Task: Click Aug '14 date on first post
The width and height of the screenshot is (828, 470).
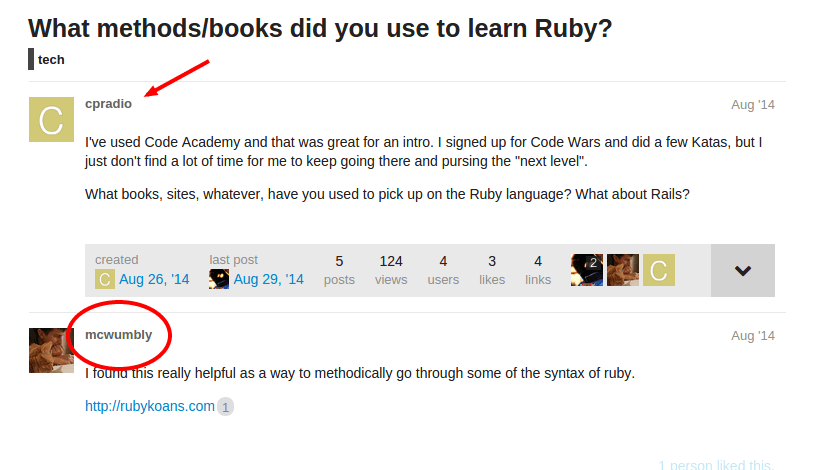Action: [x=752, y=105]
